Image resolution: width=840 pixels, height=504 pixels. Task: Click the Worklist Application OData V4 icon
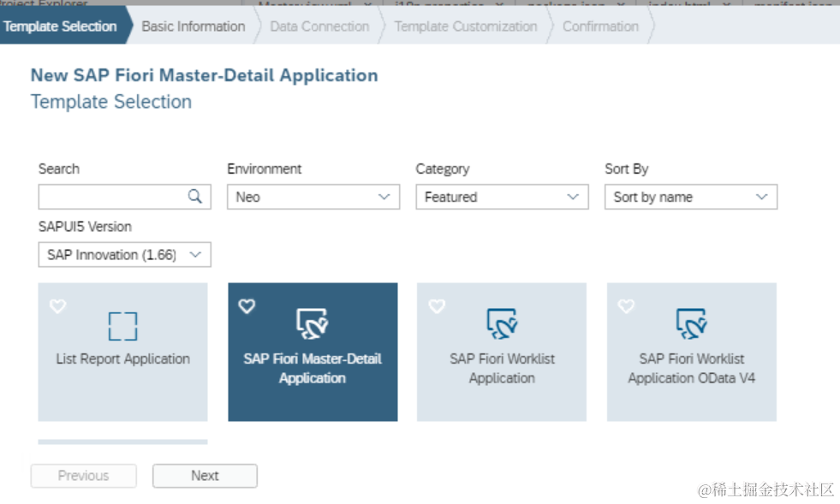click(x=692, y=323)
